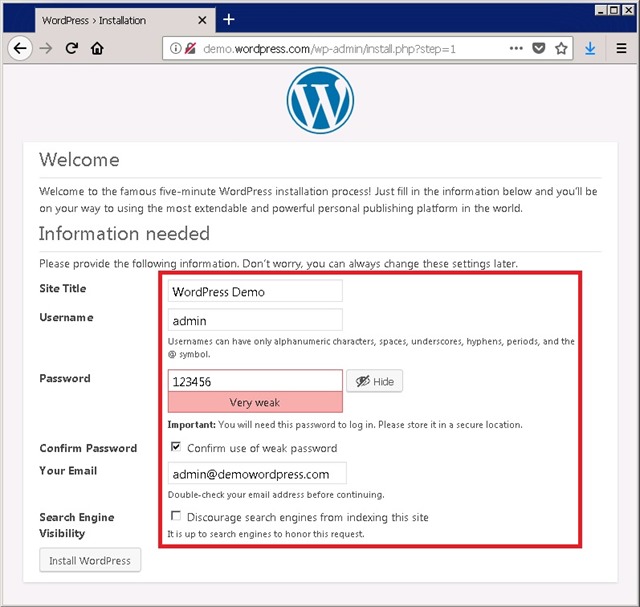The width and height of the screenshot is (640, 607).
Task: Close the WordPress Installation tab
Action: (202, 20)
